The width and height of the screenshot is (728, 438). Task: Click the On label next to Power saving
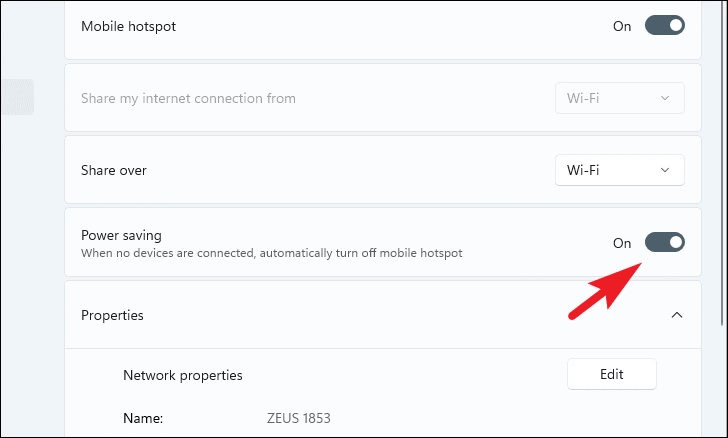[622, 243]
